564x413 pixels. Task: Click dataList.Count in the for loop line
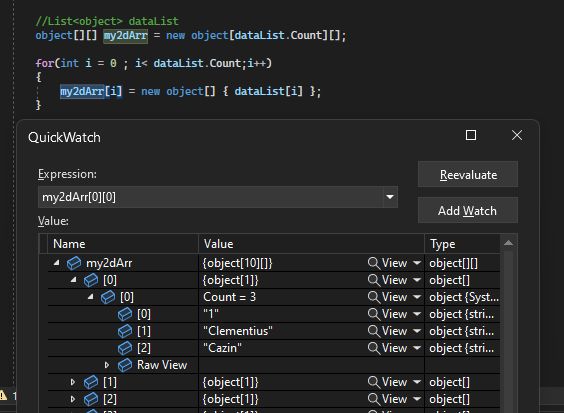click(x=197, y=63)
